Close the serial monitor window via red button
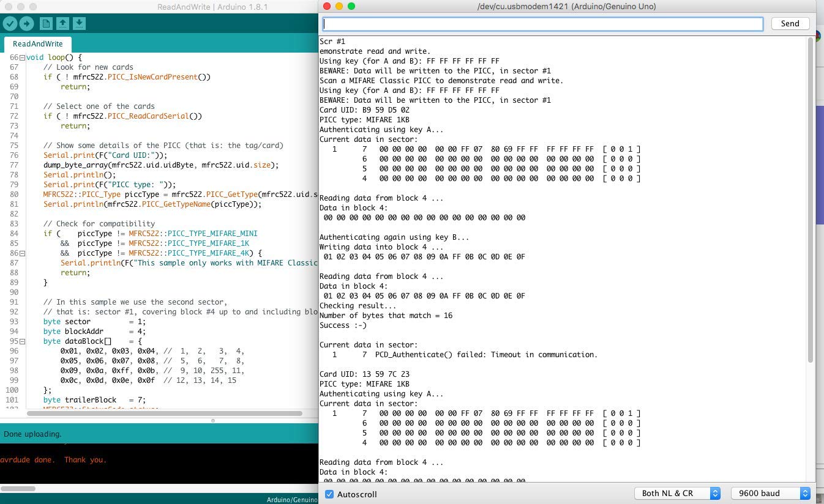The height and width of the screenshot is (504, 824). pyautogui.click(x=327, y=6)
